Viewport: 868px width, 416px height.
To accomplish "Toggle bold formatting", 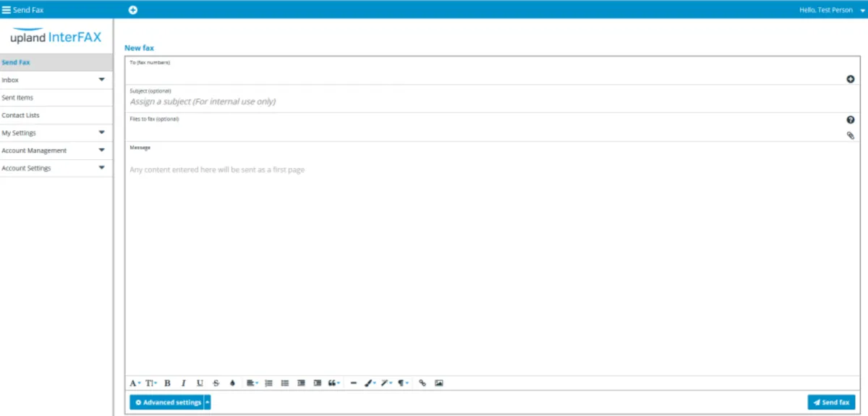I will (x=167, y=383).
